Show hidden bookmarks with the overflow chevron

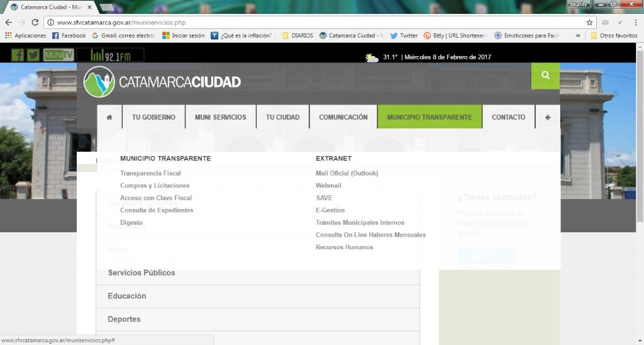(578, 36)
